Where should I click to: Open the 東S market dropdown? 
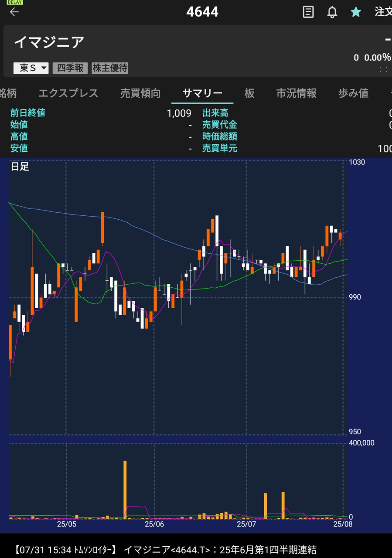click(x=31, y=68)
